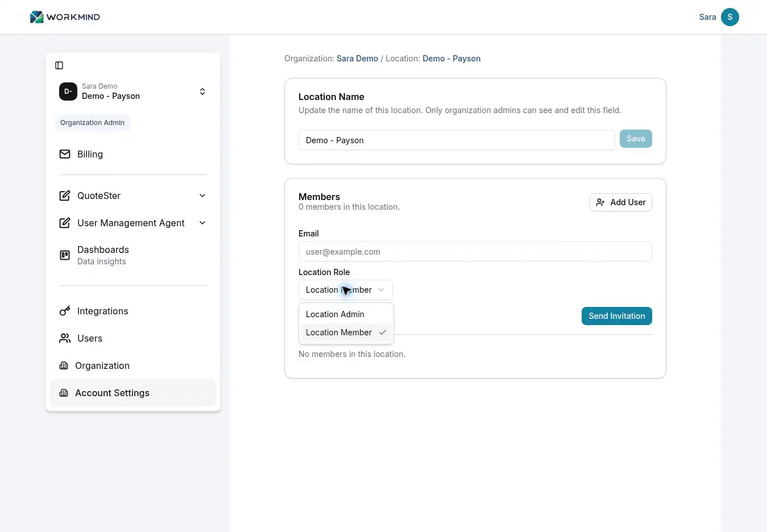Click the Members section heading
775x532 pixels.
(x=320, y=197)
